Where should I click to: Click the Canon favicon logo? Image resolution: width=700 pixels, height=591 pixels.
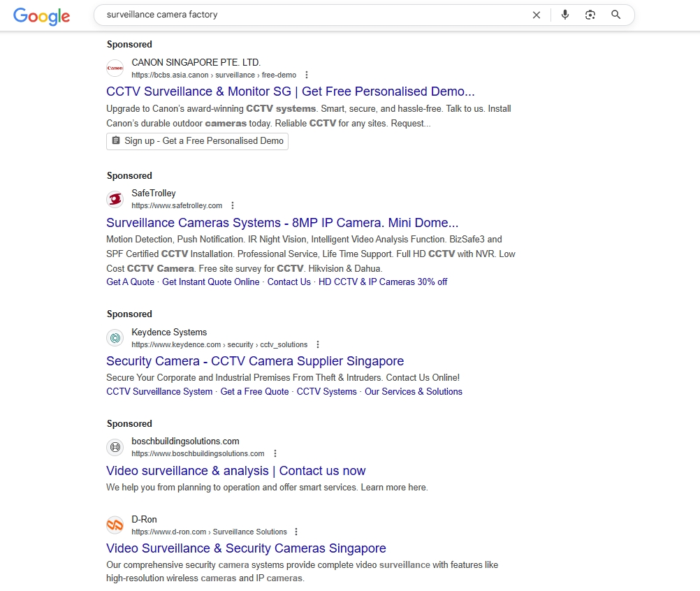click(x=115, y=68)
